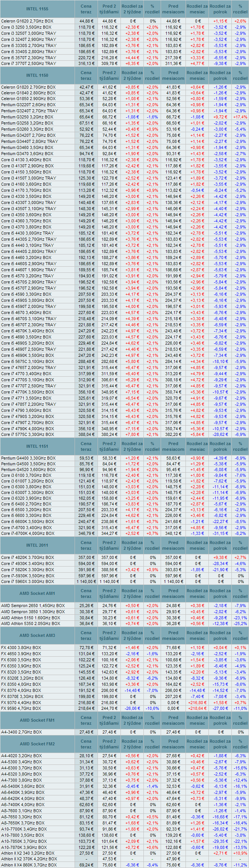The image size is (249, 868).
Task: Click the -28,62 € half-year difference cell
Action: coord(220,434)
